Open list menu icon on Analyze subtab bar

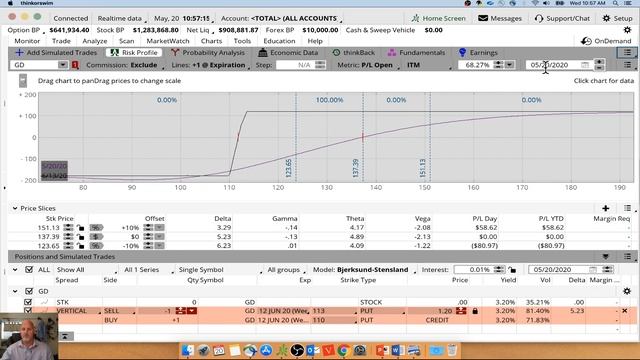point(627,52)
